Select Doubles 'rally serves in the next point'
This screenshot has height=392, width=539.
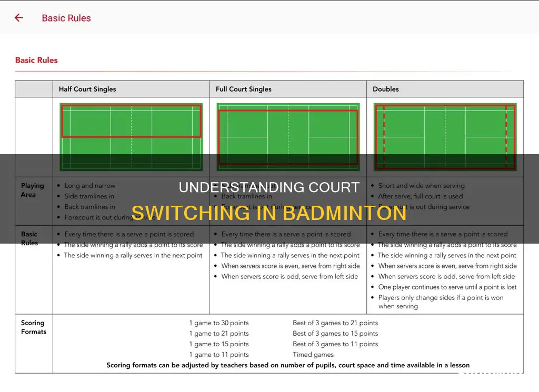point(447,255)
